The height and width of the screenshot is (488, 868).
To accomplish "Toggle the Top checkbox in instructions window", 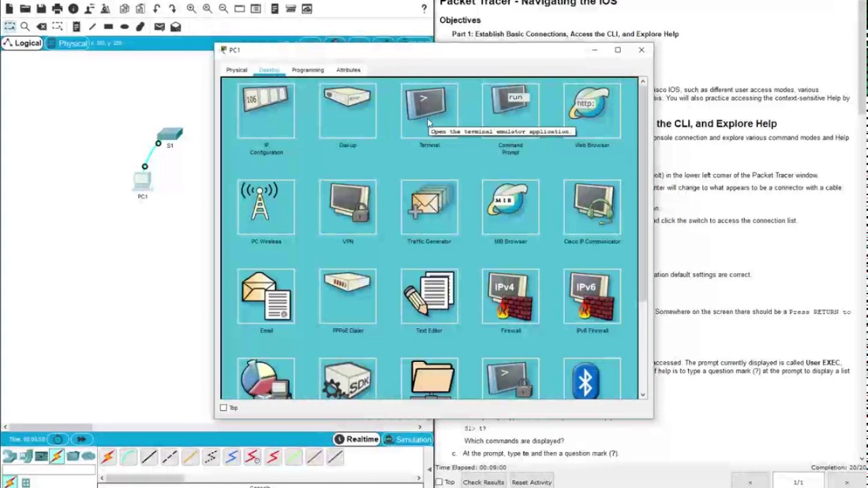I will (439, 482).
